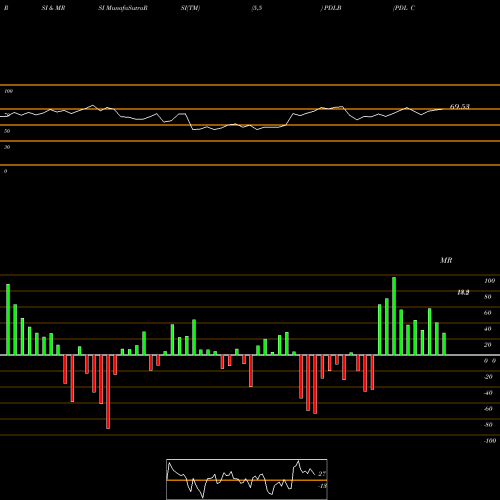
Task: Click the 18.2 value in MR panel
Action: pyautogui.click(x=463, y=293)
